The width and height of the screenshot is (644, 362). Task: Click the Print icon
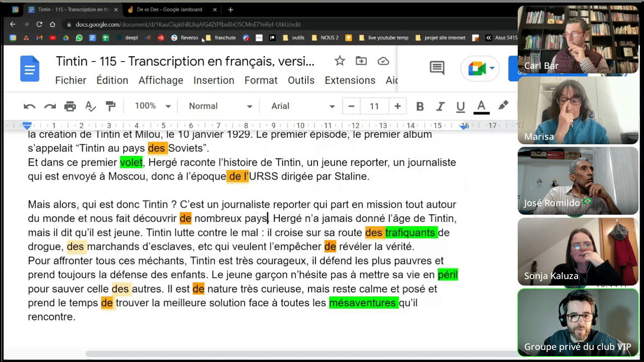(70, 106)
